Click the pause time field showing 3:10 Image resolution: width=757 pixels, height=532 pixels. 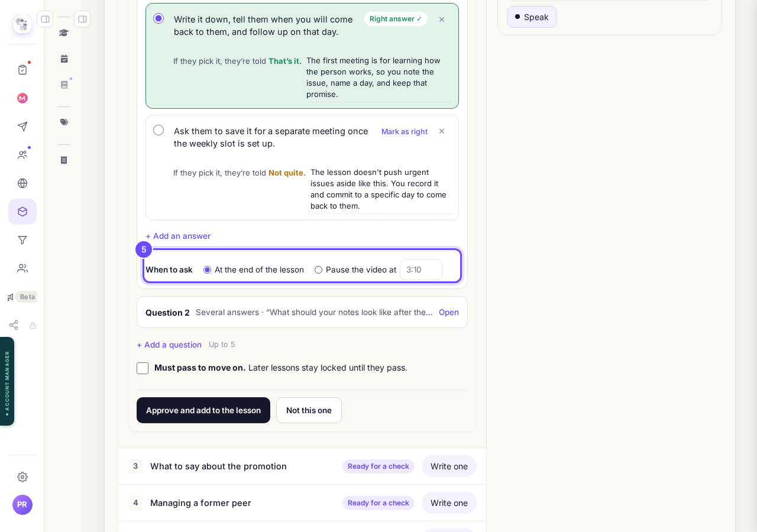click(x=421, y=270)
